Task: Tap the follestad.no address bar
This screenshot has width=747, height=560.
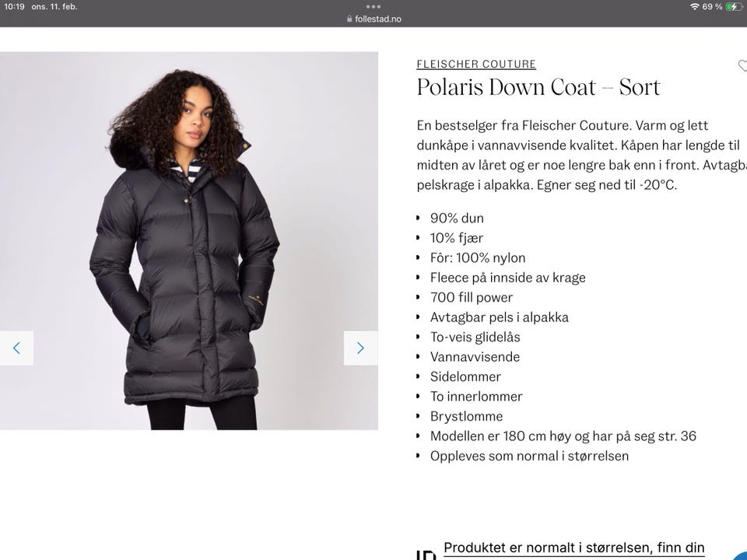Action: point(374,19)
